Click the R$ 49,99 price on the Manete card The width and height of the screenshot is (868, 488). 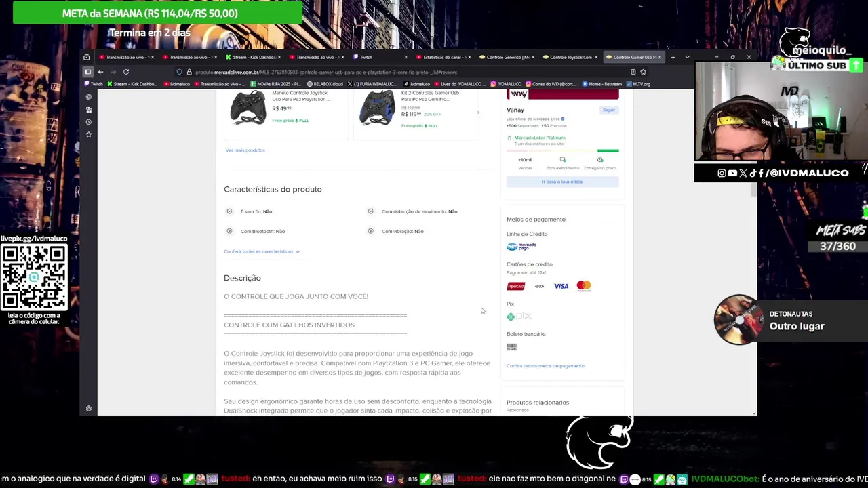281,108
